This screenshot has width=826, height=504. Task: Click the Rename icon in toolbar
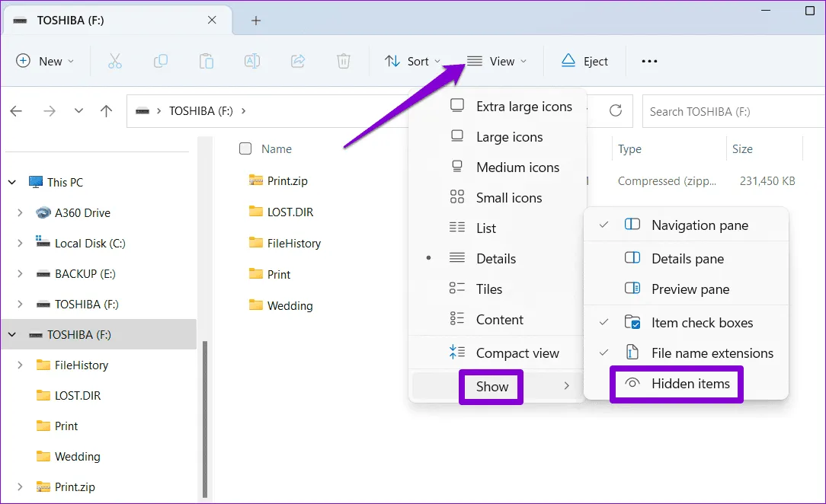click(x=252, y=61)
